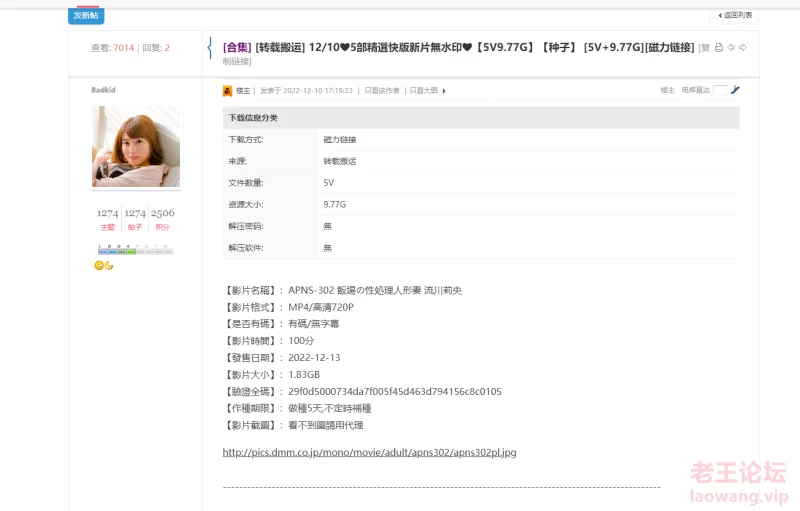Click the 磁力链接 download method value

pyautogui.click(x=340, y=140)
